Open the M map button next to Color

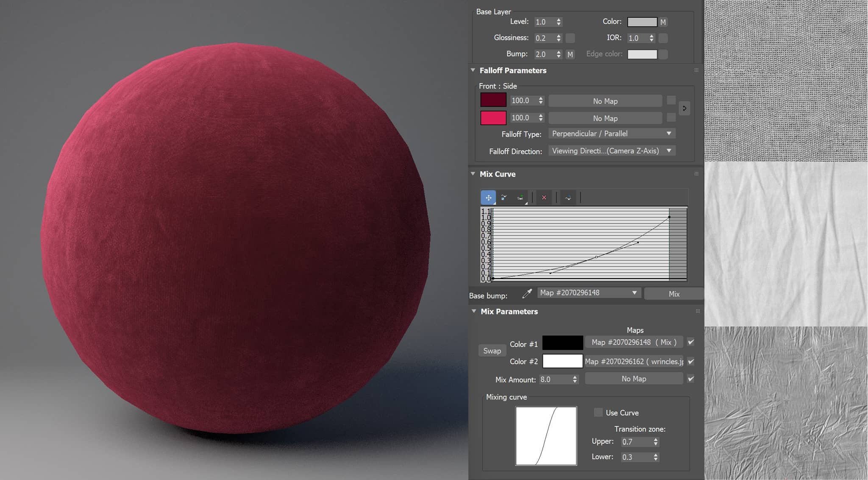coord(663,22)
